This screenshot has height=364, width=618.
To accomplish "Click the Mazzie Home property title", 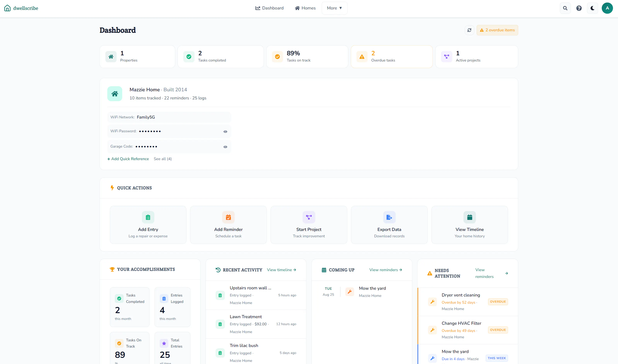I will coord(145,90).
